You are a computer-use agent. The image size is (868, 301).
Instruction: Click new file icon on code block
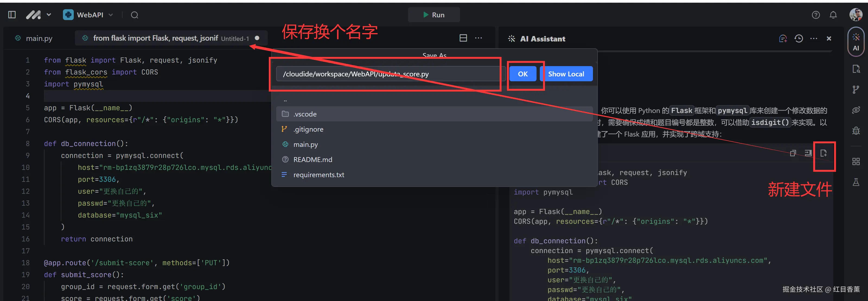click(x=823, y=154)
